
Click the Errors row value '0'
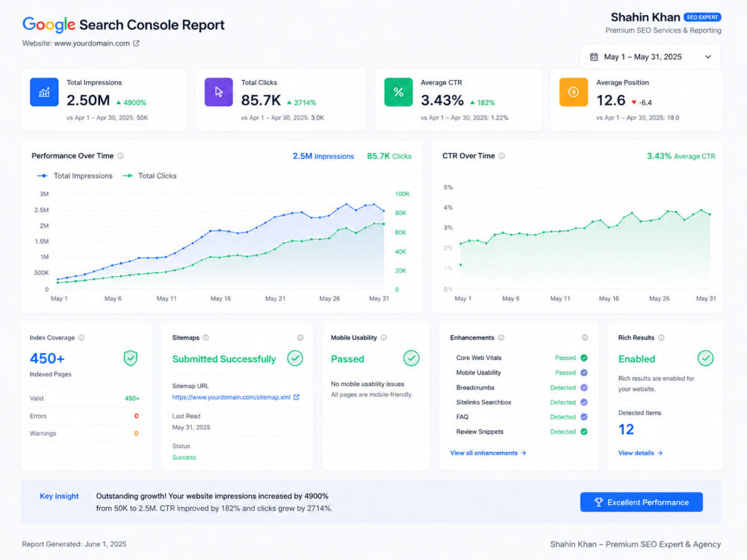[136, 416]
